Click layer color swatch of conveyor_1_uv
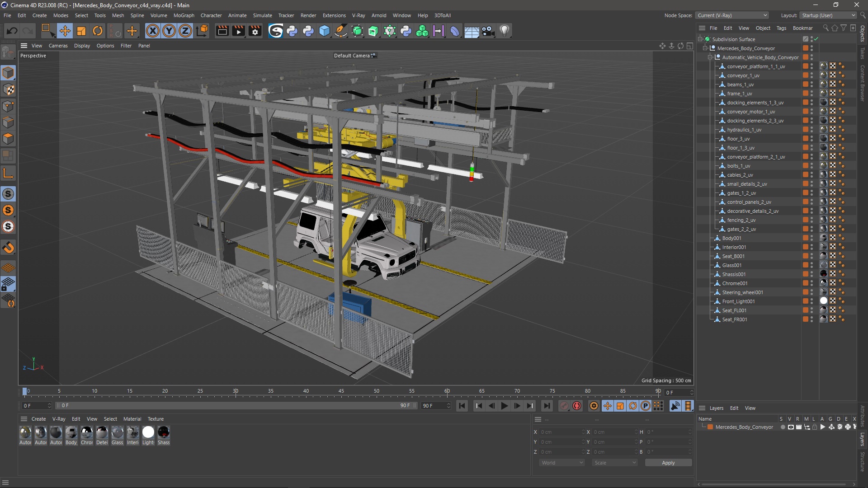The height and width of the screenshot is (488, 868). click(806, 75)
